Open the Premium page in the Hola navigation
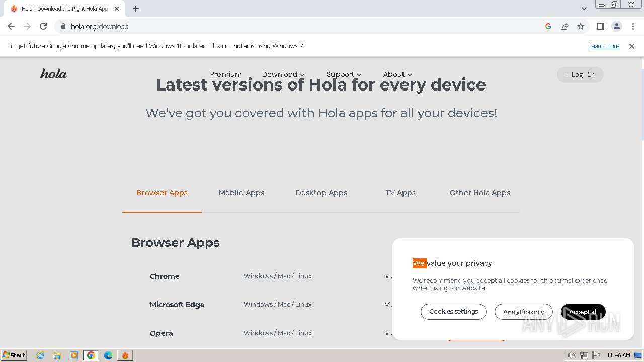The image size is (644, 362). click(226, 74)
